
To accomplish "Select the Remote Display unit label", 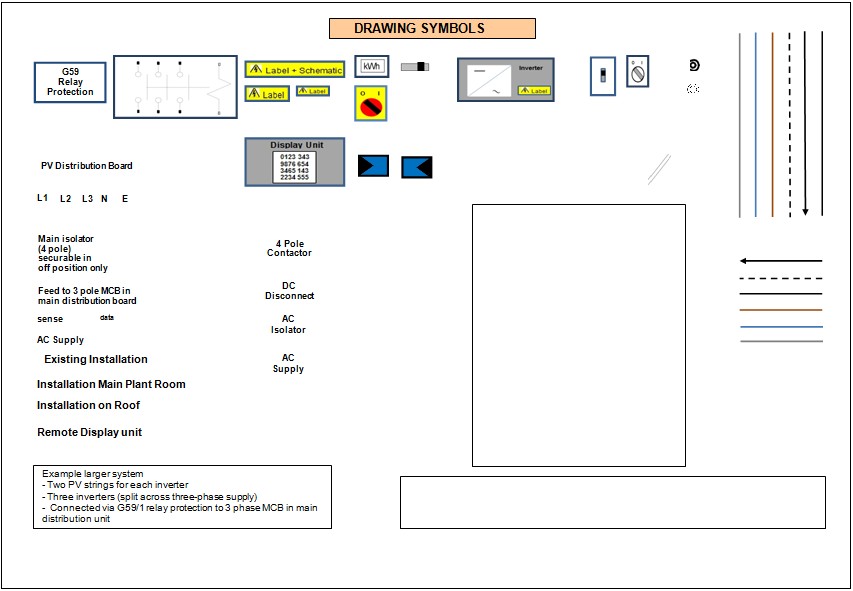I will pyautogui.click(x=89, y=432).
